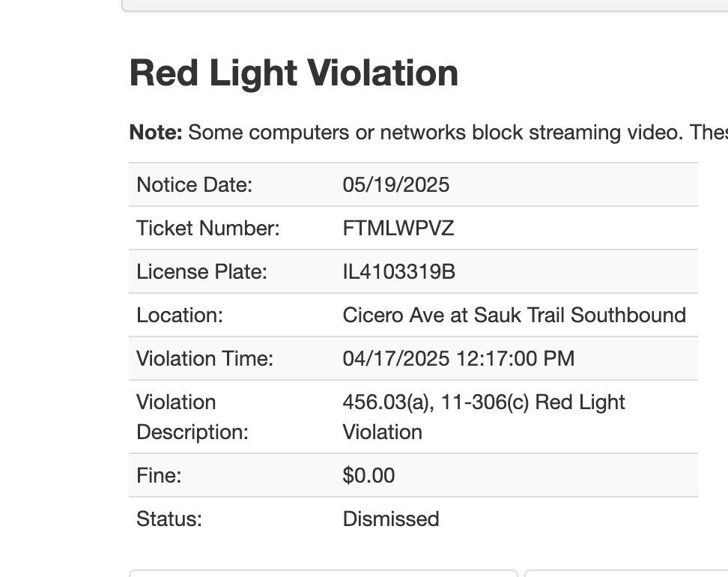The image size is (728, 577).
Task: Select the Cicero Ave at Sauk Trail location
Action: pyautogui.click(x=515, y=315)
